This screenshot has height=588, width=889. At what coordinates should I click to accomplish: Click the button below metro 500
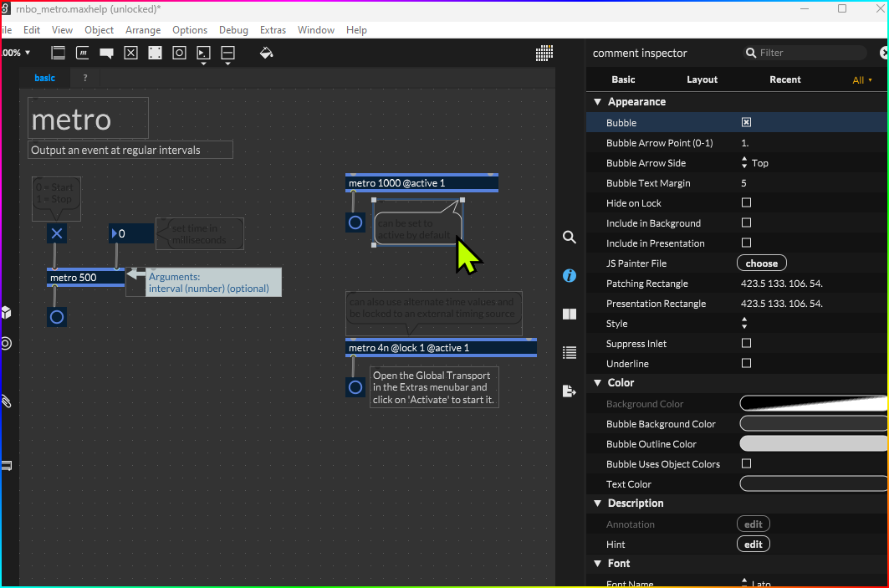[x=57, y=317]
